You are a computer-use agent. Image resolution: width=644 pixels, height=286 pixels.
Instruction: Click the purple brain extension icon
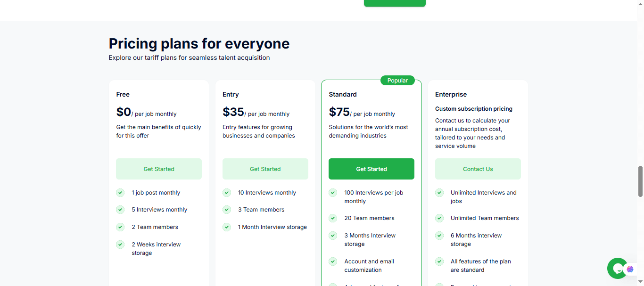point(630,270)
